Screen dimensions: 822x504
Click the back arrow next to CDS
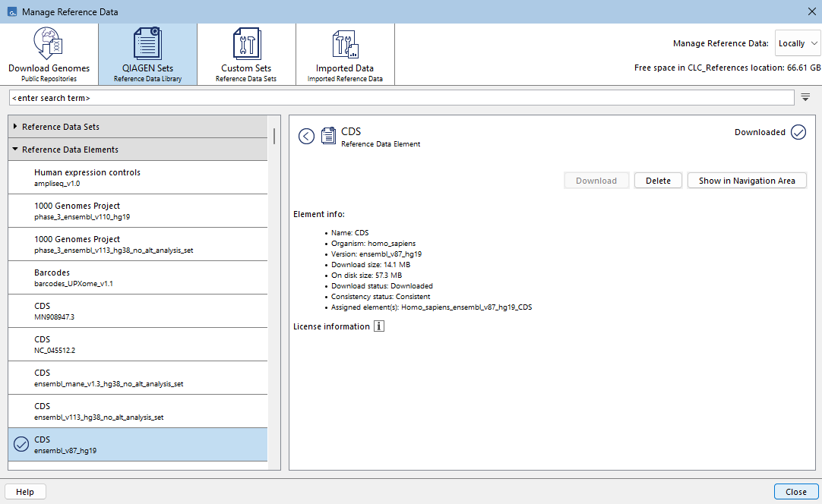[x=306, y=137]
